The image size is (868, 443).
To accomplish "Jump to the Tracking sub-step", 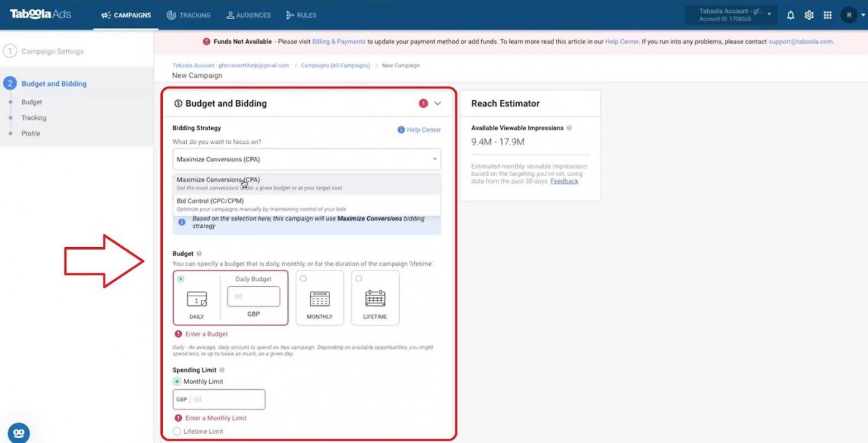I will (x=34, y=117).
